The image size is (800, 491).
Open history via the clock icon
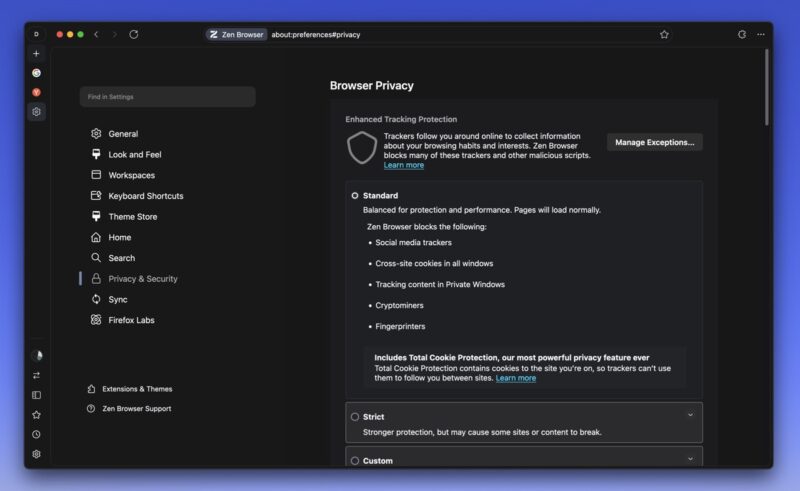tap(36, 434)
